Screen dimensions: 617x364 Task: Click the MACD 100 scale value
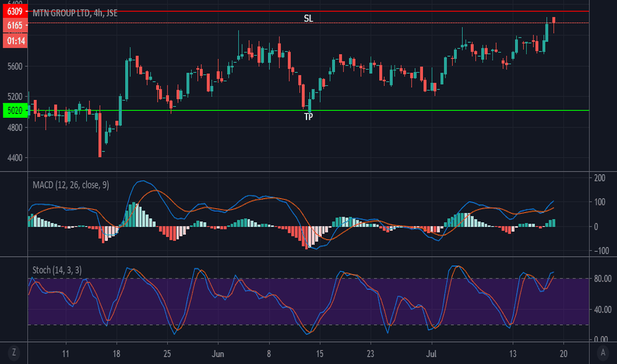[600, 203]
